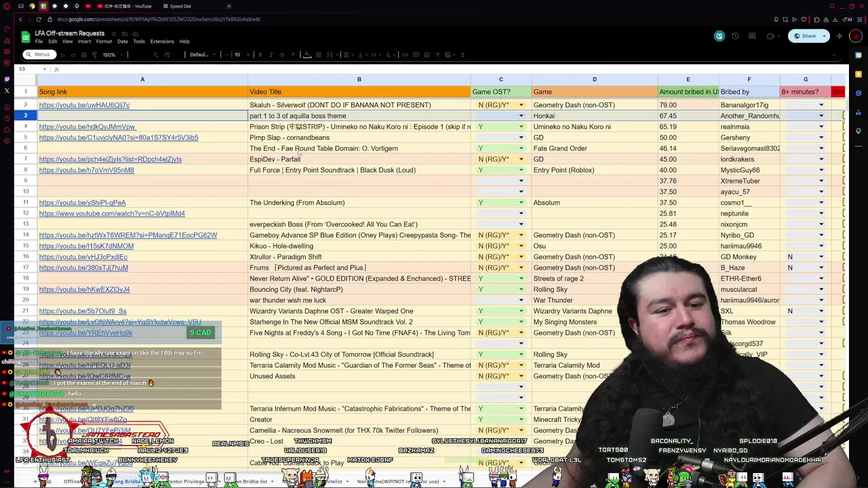Open the youtube.com/watch?v=nC-bVtpIMd4 link
Image resolution: width=868 pixels, height=488 pixels.
point(112,213)
